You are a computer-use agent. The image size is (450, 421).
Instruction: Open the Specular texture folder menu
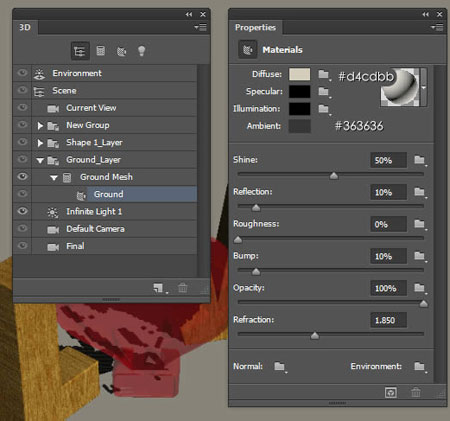[324, 92]
